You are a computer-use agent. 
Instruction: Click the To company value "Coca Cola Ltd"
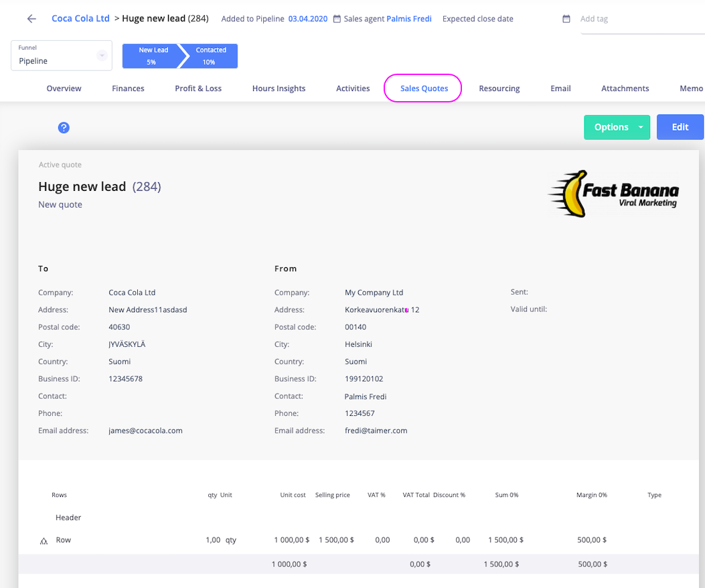click(132, 293)
